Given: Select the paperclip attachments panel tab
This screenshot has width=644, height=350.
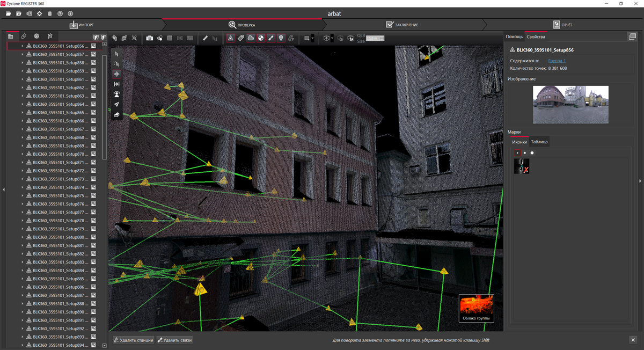Looking at the screenshot, I should (x=24, y=37).
